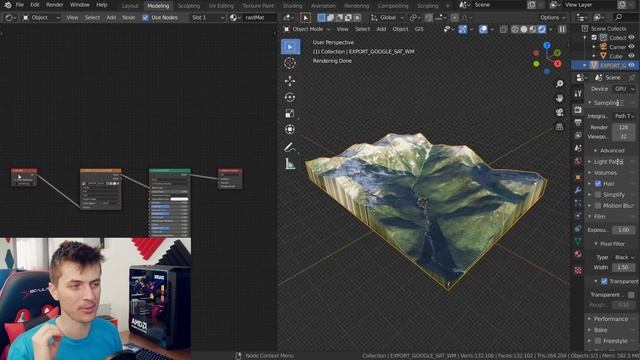Image resolution: width=640 pixels, height=360 pixels.
Task: Open the Texture properties checker tab icon
Action: pos(578,270)
